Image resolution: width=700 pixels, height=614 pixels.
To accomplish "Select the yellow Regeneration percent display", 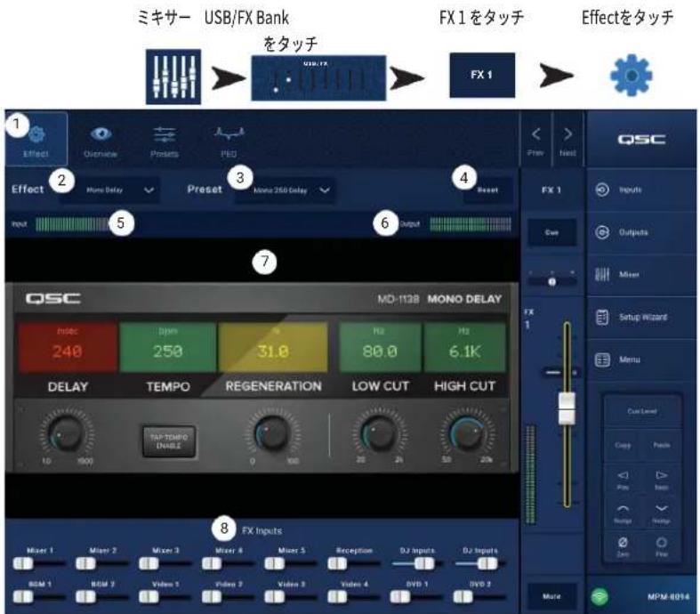I will 273,346.
